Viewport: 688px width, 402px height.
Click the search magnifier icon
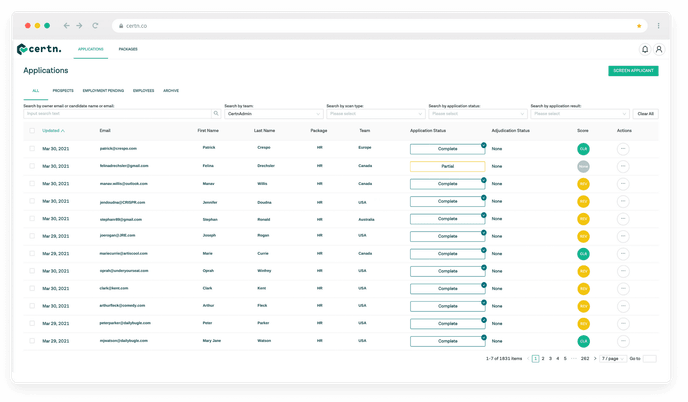pos(216,114)
